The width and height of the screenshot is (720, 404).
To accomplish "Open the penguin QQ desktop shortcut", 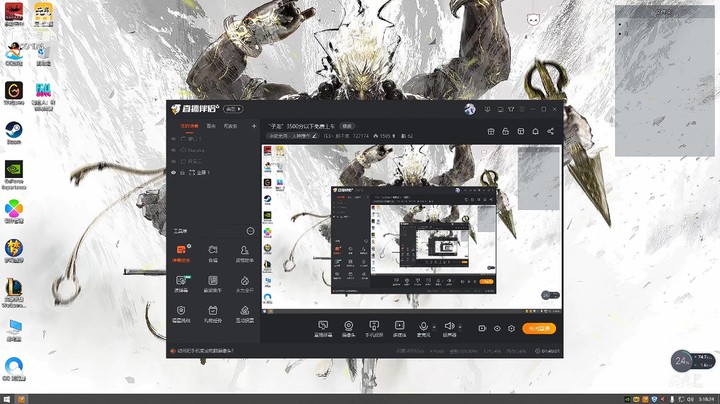I will coord(14,54).
